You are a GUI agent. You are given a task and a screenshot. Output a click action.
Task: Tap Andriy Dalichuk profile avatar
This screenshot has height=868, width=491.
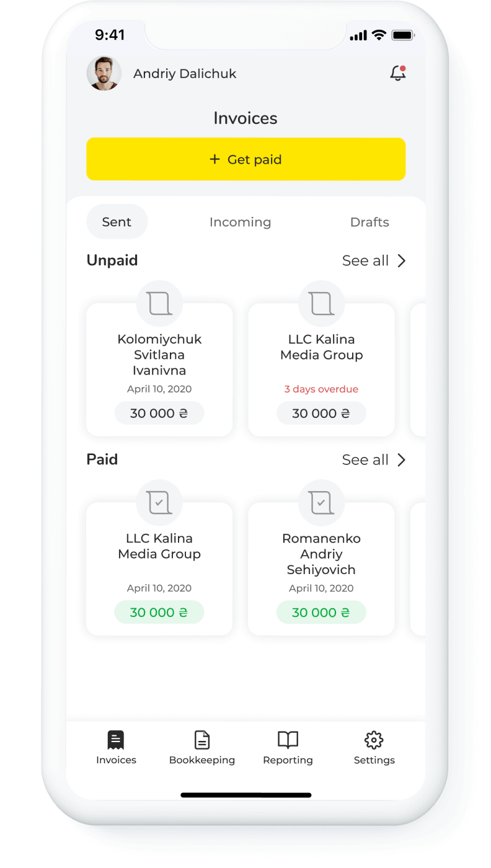104,73
